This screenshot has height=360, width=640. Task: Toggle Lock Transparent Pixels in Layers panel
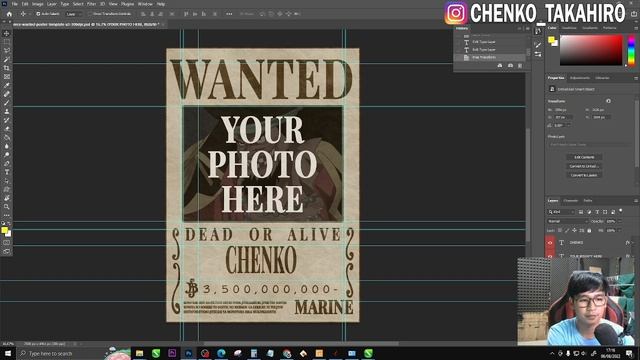pos(560,231)
